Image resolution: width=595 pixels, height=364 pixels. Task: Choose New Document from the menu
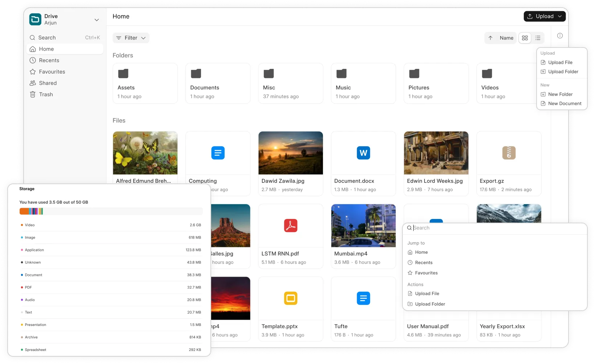click(x=565, y=103)
